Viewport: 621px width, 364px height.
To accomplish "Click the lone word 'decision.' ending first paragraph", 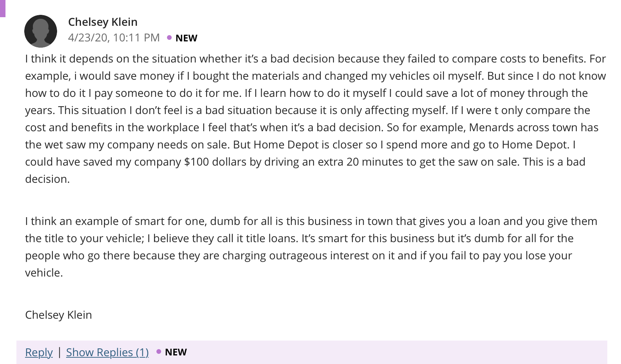I will 47,179.
